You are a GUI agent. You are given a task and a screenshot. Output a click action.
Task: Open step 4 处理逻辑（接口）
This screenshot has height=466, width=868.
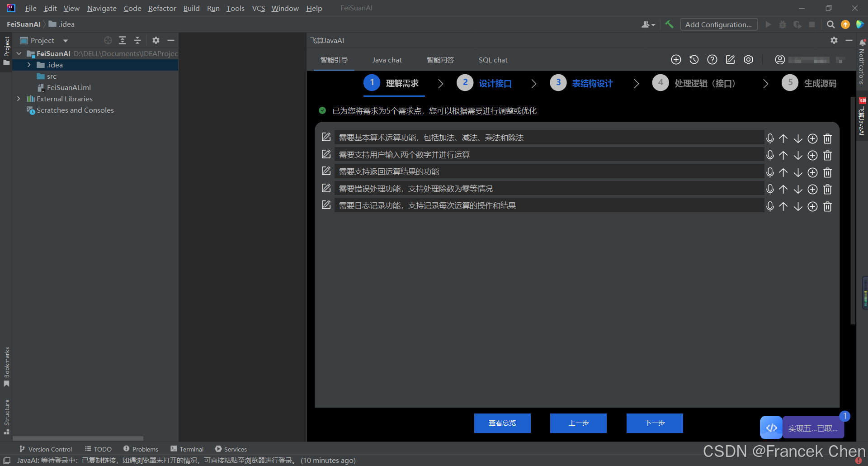[694, 83]
